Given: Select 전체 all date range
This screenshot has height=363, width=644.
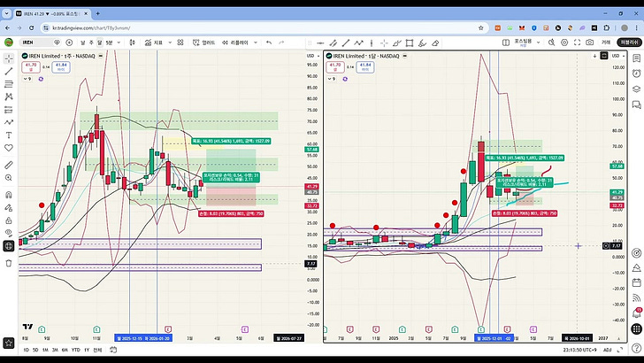Looking at the screenshot, I should (97, 350).
